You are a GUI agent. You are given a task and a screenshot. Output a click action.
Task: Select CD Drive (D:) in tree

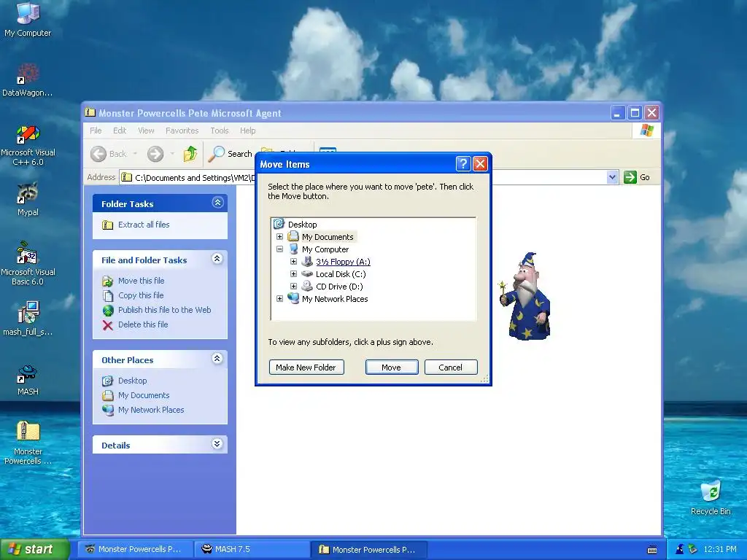339,286
